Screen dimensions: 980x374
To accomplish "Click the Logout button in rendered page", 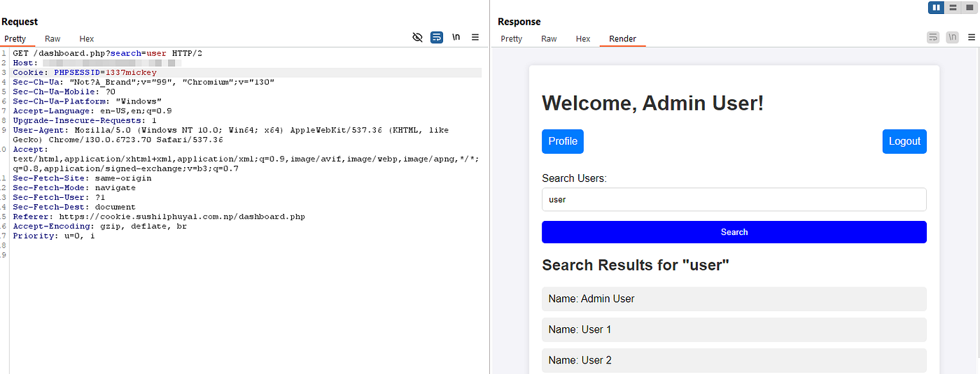I will (904, 141).
